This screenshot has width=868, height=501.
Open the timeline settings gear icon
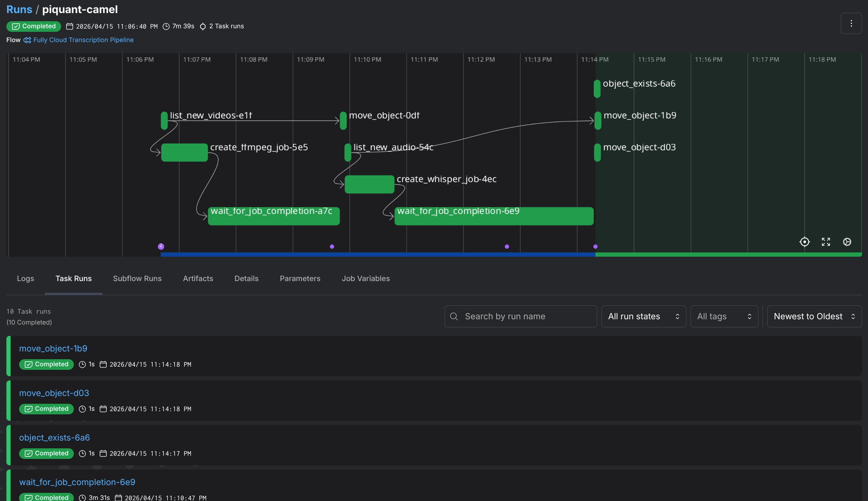click(x=847, y=242)
